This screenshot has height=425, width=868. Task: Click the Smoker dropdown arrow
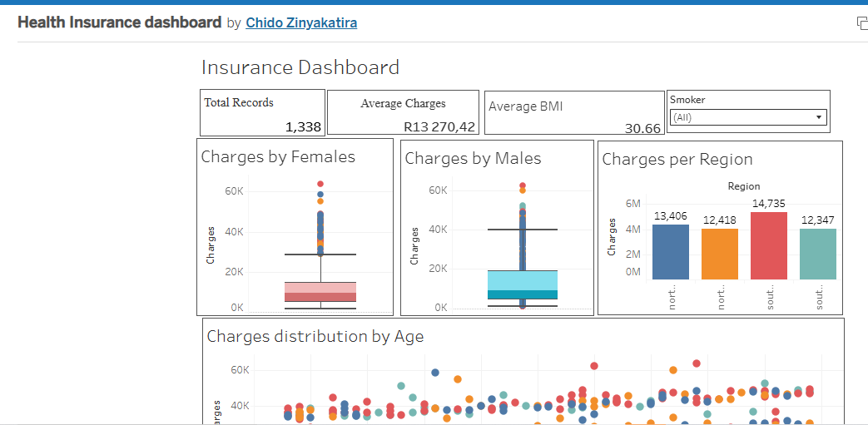(819, 117)
